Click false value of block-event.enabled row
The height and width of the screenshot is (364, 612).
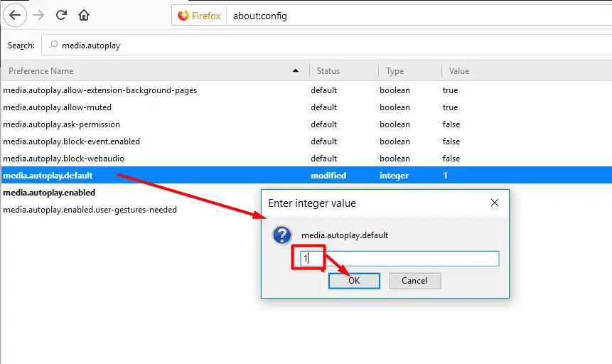(x=451, y=141)
